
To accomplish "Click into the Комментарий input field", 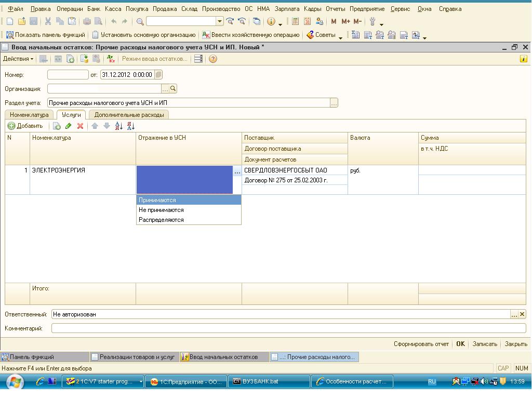I will coord(288,328).
